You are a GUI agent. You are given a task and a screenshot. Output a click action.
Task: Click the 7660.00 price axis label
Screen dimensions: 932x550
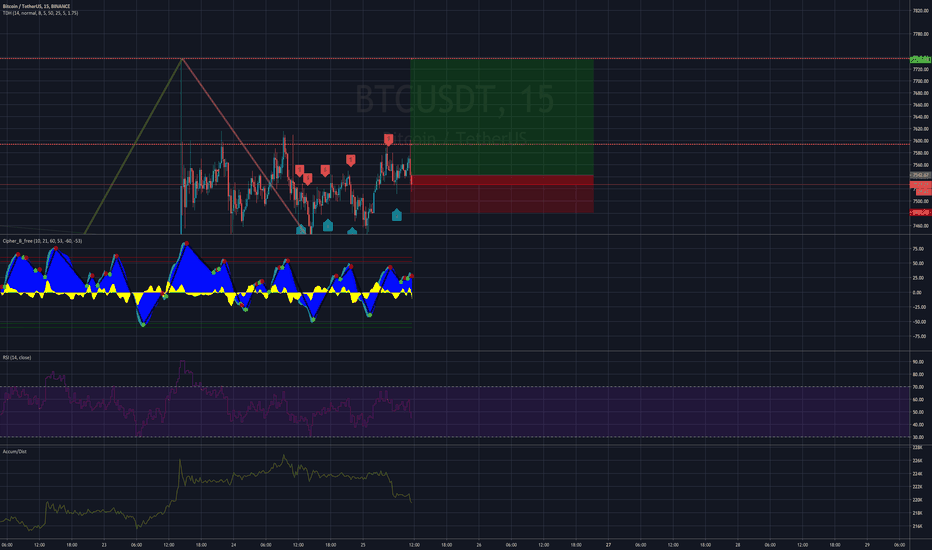pyautogui.click(x=921, y=105)
